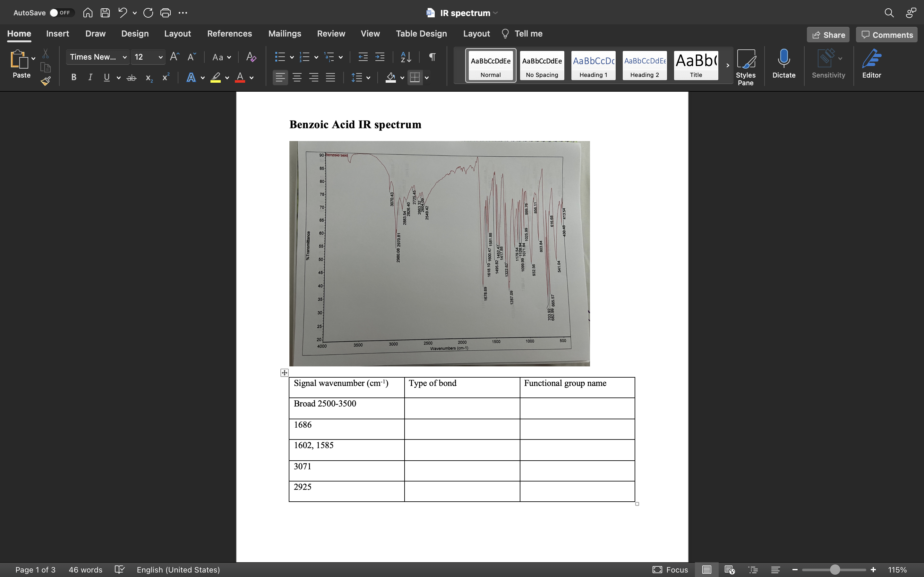The height and width of the screenshot is (577, 924).
Task: Apply the Heading 1 style
Action: (593, 65)
